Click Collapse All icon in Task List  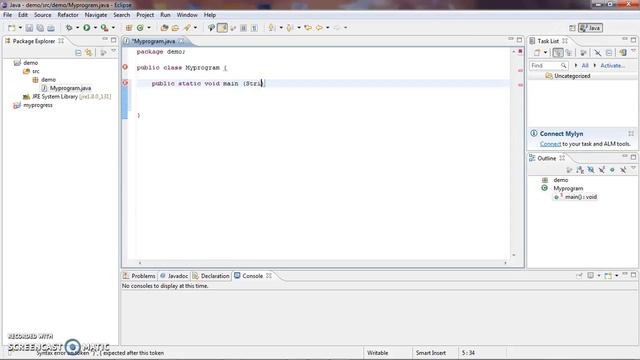point(609,53)
